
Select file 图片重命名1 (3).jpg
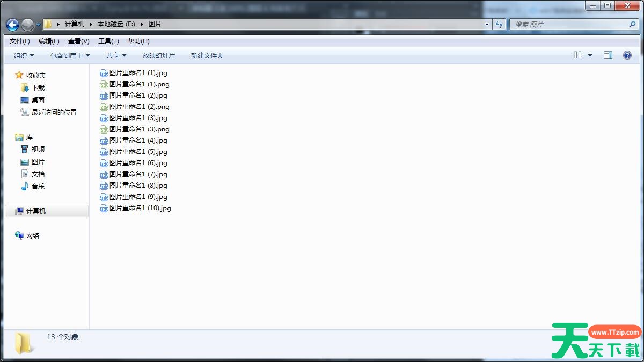134,118
